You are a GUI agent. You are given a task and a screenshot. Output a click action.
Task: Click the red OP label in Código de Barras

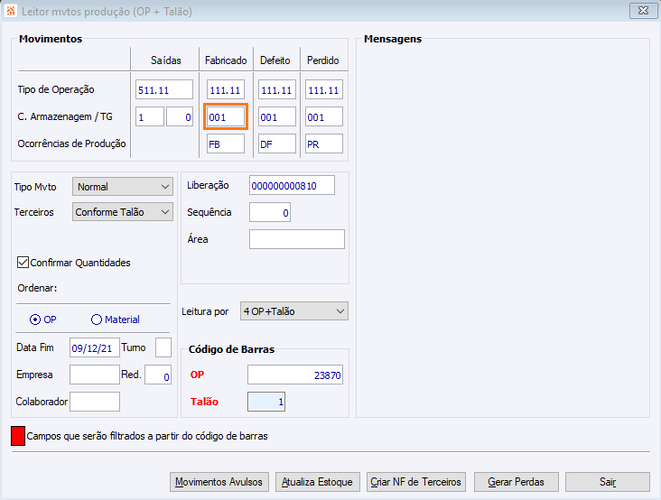[197, 374]
